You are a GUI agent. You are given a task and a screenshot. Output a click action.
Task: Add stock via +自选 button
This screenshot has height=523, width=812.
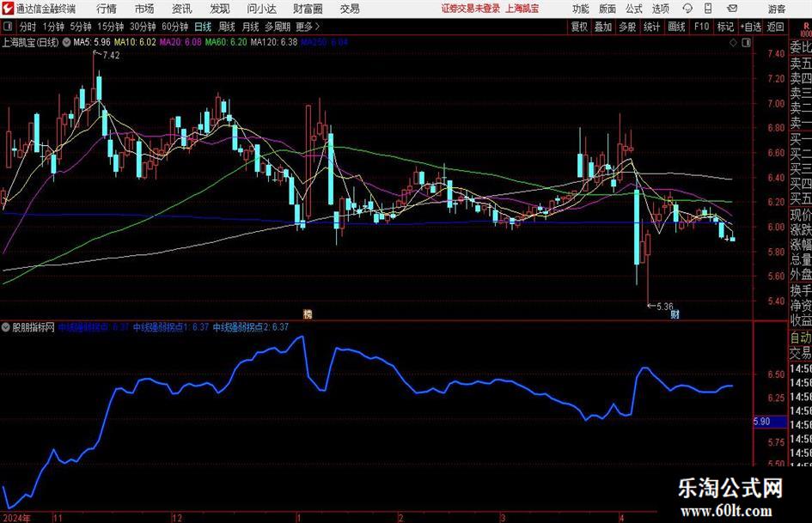pyautogui.click(x=750, y=27)
